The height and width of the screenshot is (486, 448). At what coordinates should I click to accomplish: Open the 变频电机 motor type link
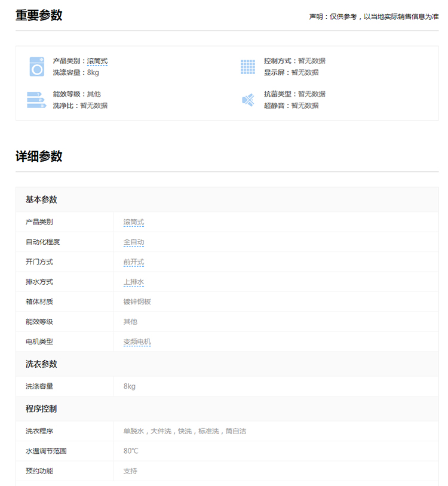pos(137,342)
